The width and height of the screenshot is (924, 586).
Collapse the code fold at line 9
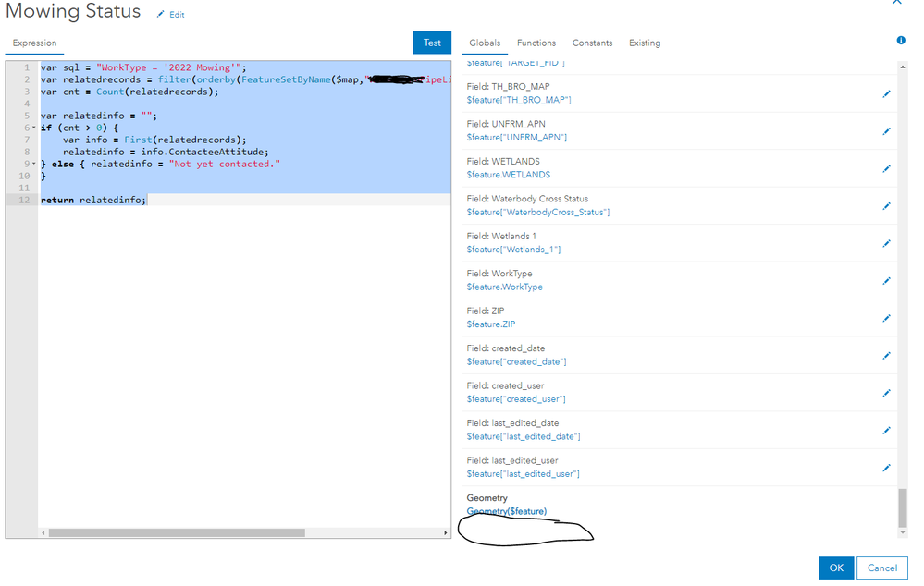[x=34, y=164]
